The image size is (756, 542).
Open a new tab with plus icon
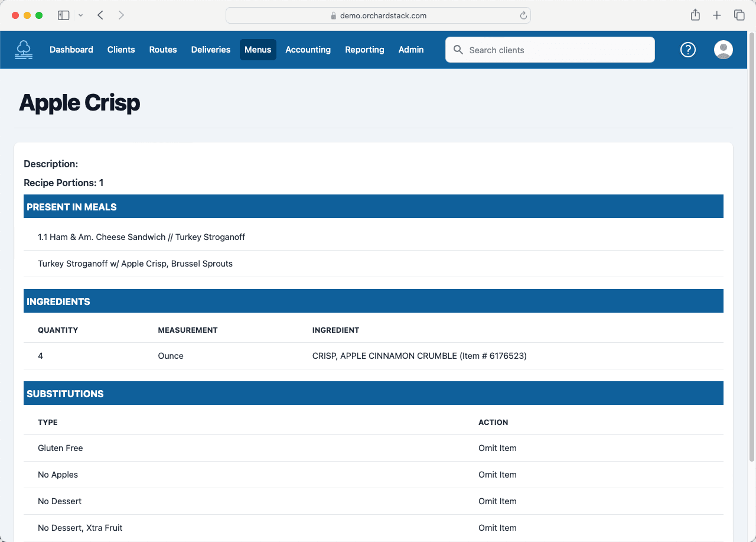tap(717, 15)
